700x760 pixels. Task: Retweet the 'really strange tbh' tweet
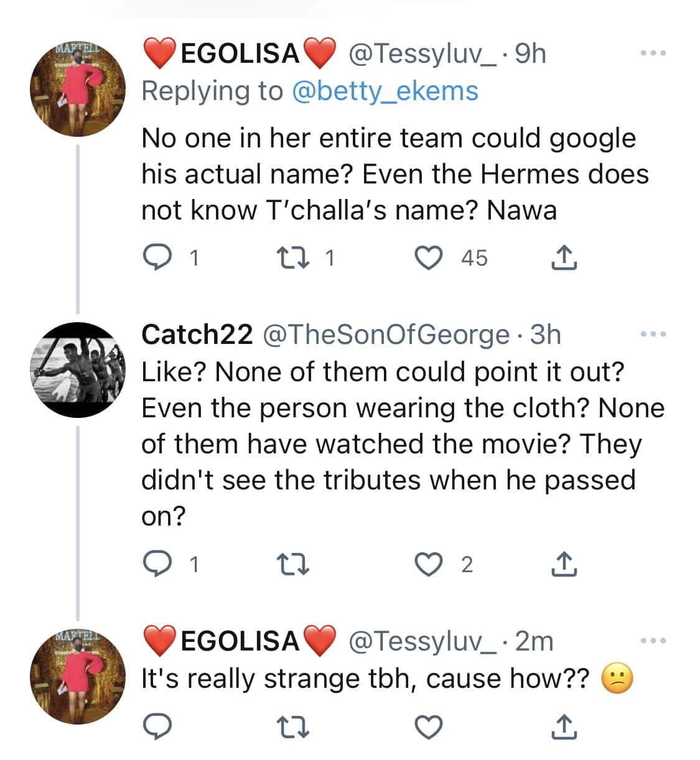coord(292,726)
